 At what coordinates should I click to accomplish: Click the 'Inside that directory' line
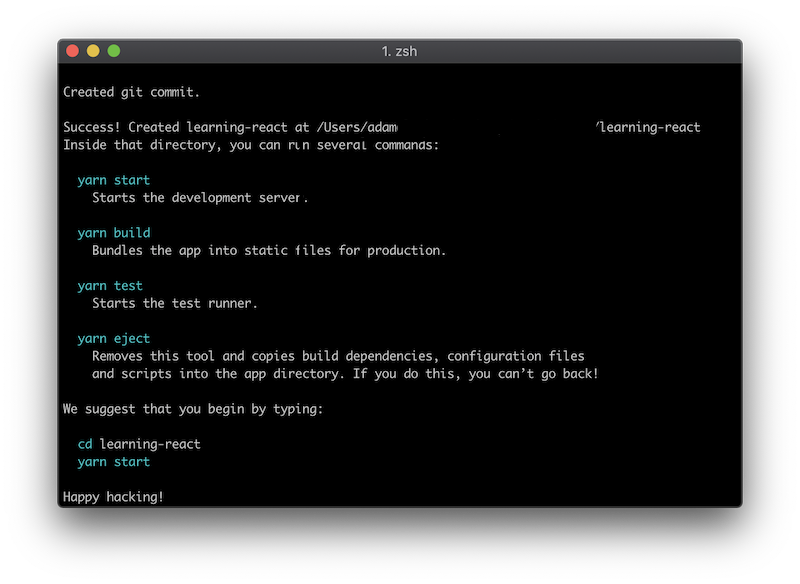251,145
